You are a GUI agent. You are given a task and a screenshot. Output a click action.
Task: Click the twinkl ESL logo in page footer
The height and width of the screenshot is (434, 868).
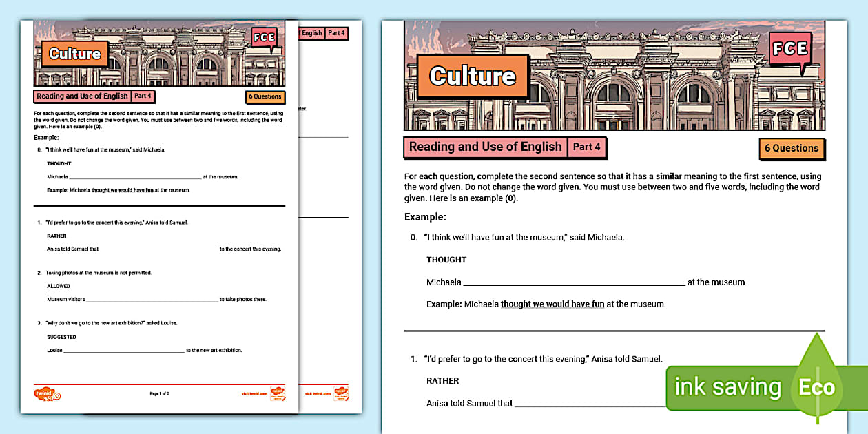pos(47,393)
